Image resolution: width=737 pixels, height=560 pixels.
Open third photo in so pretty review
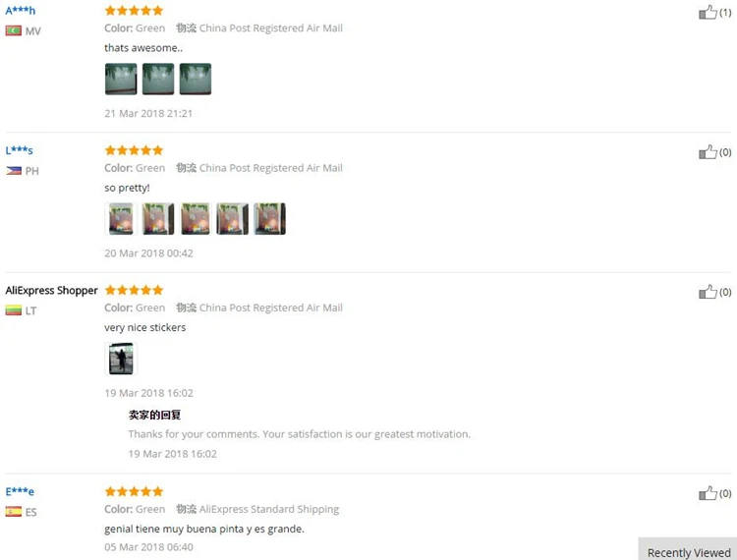coord(196,219)
